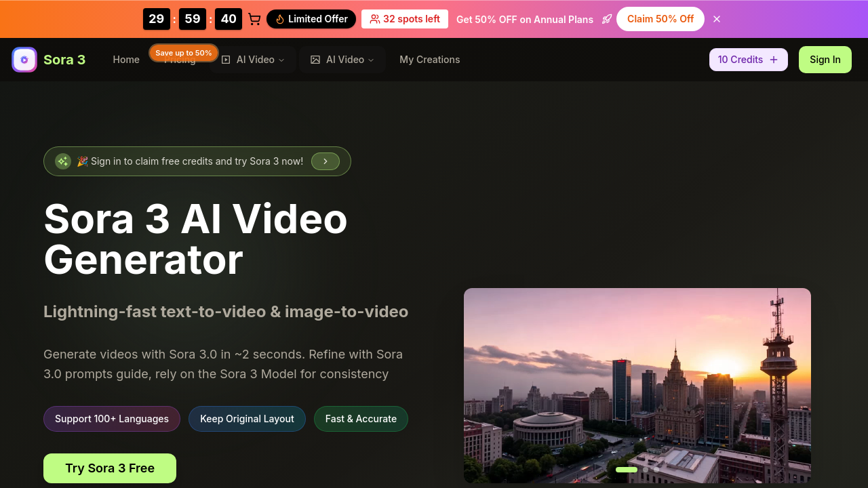The image size is (868, 488).
Task: Click the sparkle icon in sign-in pill
Action: pyautogui.click(x=63, y=161)
